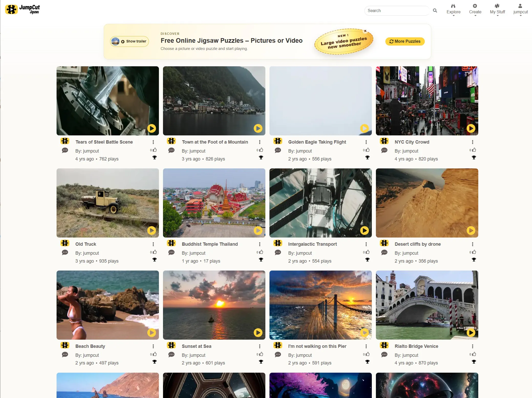
Task: Open the Buddhist Temple Thailand thumbnail
Action: point(214,203)
